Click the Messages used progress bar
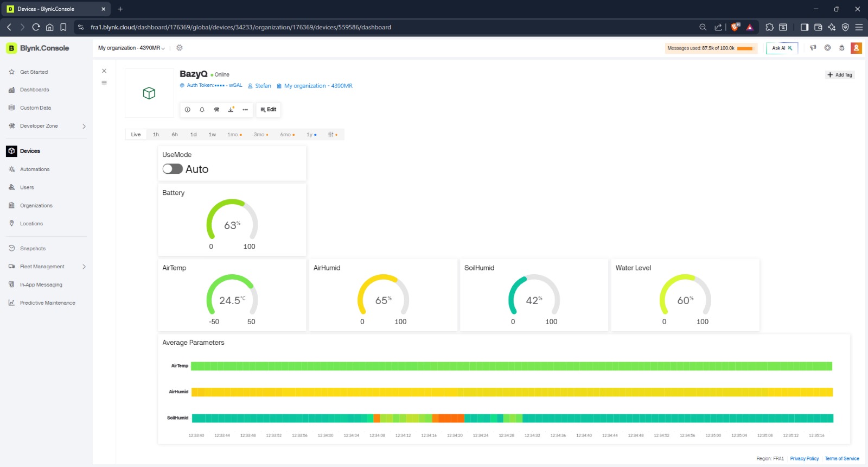 tap(745, 48)
